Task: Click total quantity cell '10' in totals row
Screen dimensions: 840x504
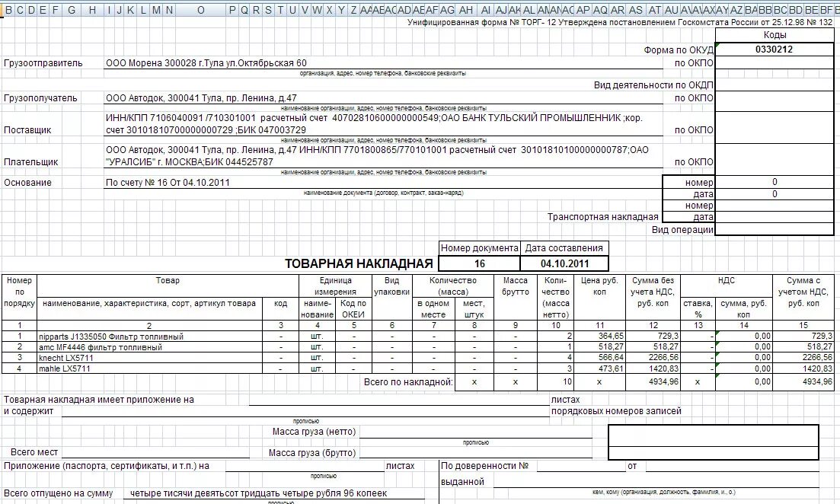Action: (555, 382)
